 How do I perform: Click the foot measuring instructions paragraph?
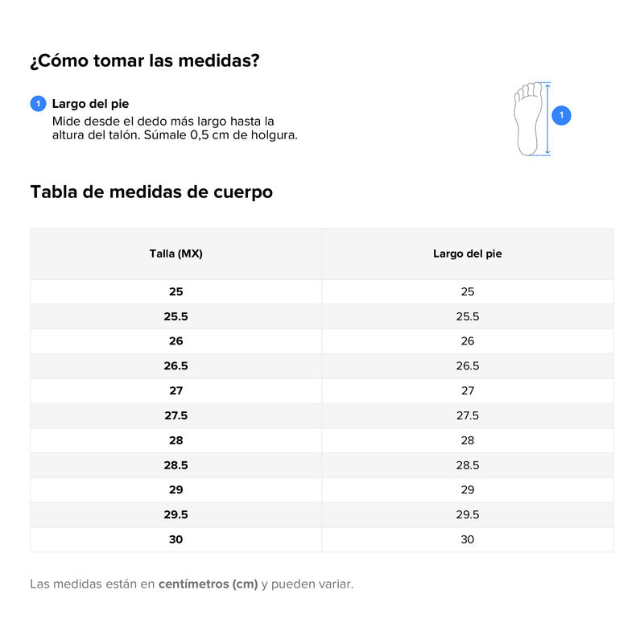(175, 128)
